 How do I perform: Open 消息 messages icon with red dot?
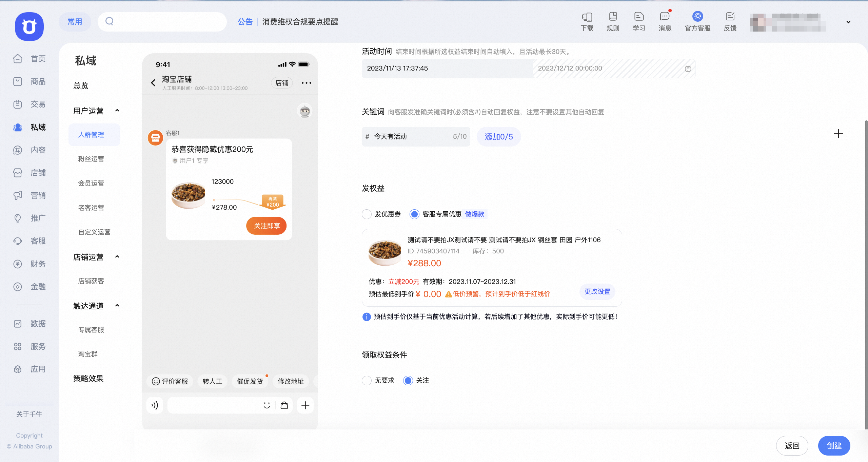(665, 17)
